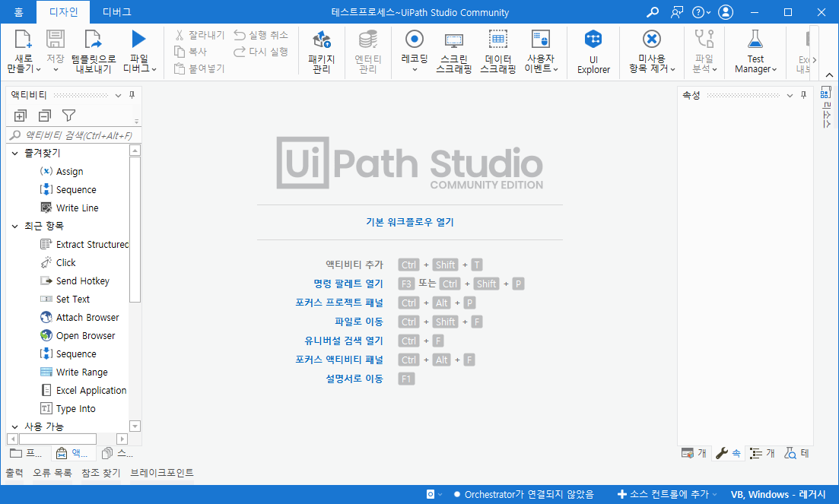Collapse the Recent (최근 항목) group
839x504 pixels.
coord(15,226)
